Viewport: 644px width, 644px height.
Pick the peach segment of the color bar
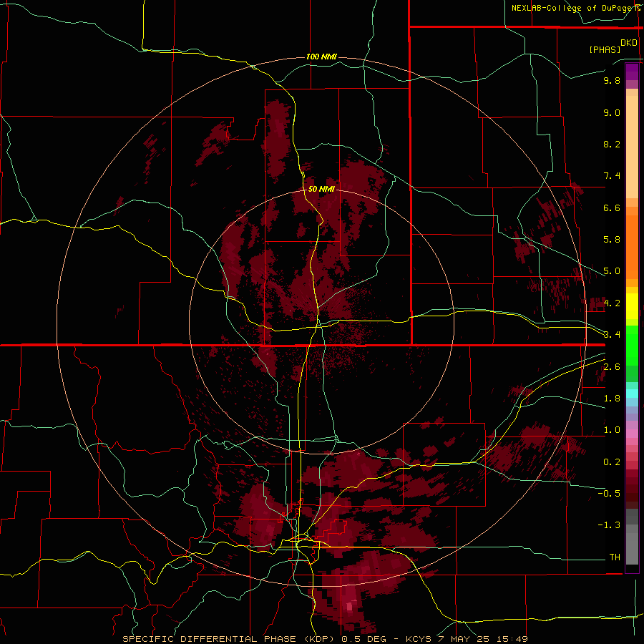(632, 148)
